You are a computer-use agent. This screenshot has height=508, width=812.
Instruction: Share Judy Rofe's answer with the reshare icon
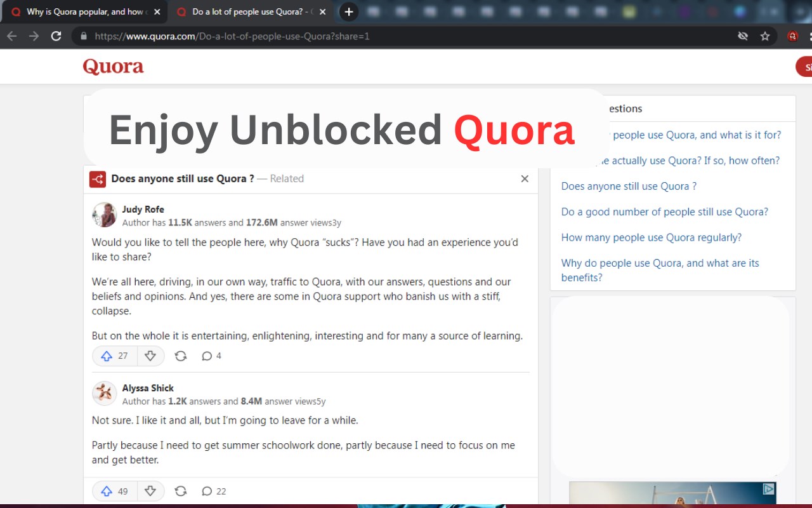point(181,356)
